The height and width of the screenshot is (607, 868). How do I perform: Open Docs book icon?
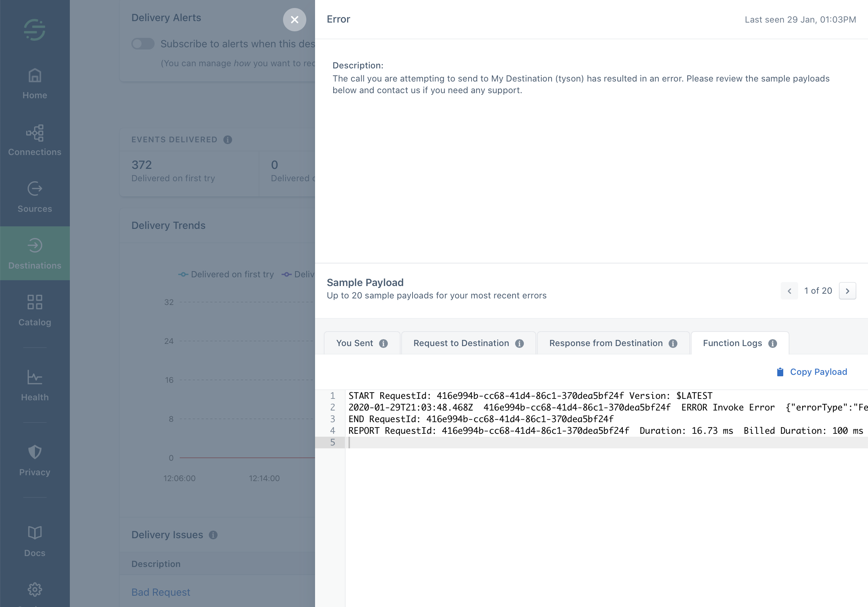[35, 541]
